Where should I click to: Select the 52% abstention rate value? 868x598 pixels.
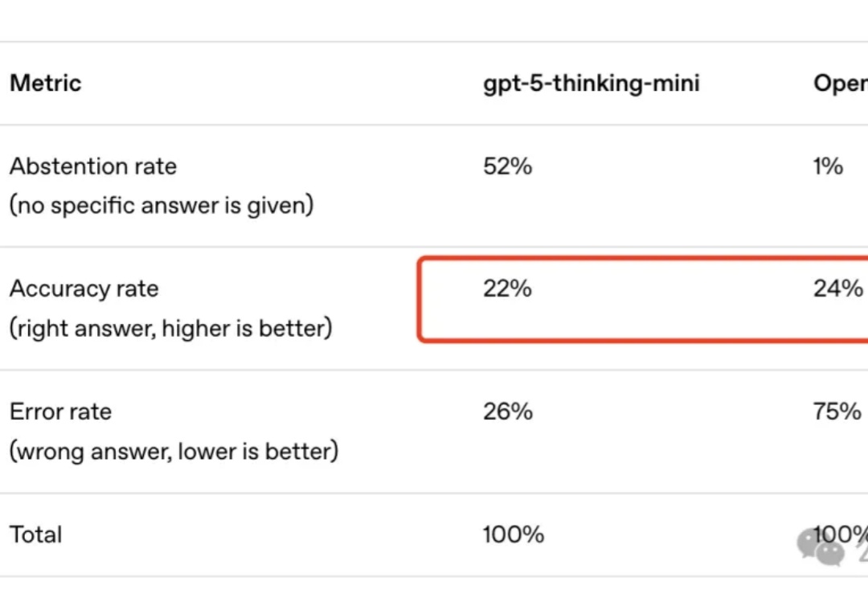click(x=508, y=166)
